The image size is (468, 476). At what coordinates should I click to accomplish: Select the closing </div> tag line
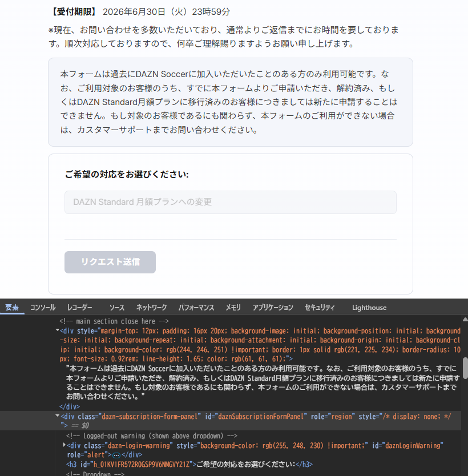point(70,406)
